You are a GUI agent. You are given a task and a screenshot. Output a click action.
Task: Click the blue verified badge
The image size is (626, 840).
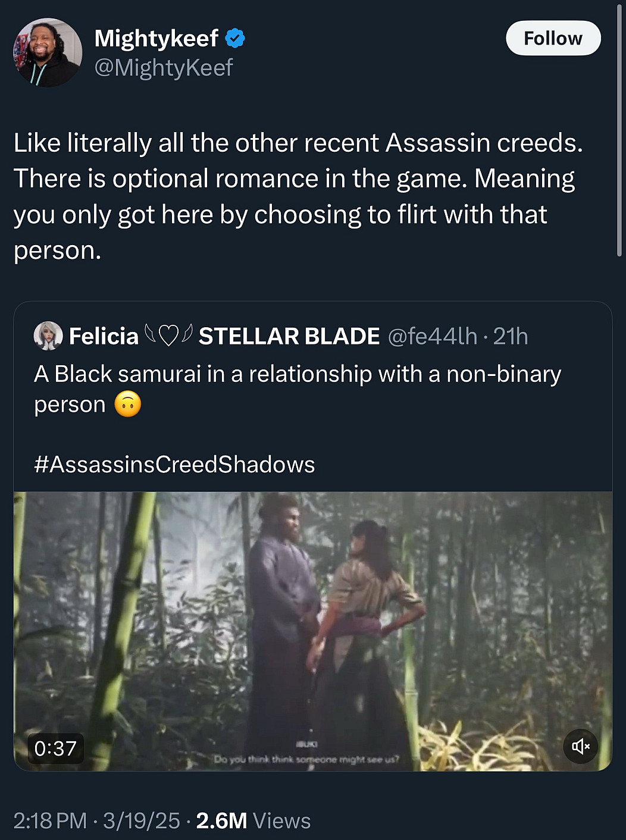pyautogui.click(x=236, y=38)
